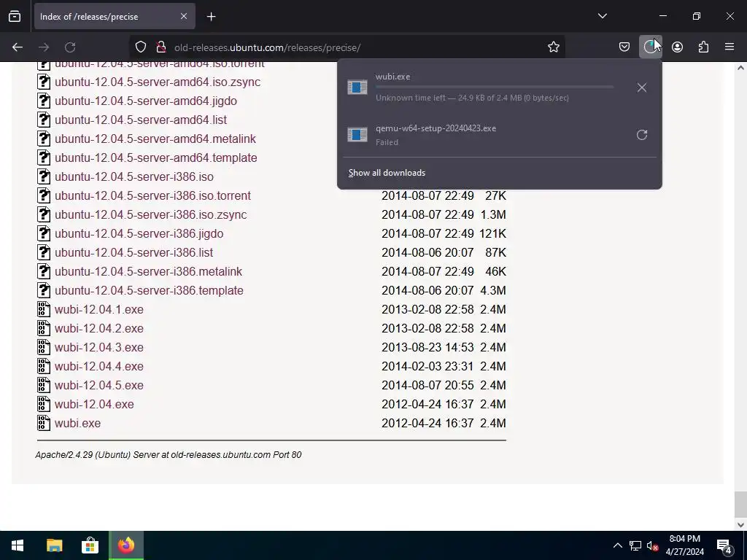Image resolution: width=747 pixels, height=560 pixels.
Task: Open the Windows Start menu
Action: (x=18, y=545)
